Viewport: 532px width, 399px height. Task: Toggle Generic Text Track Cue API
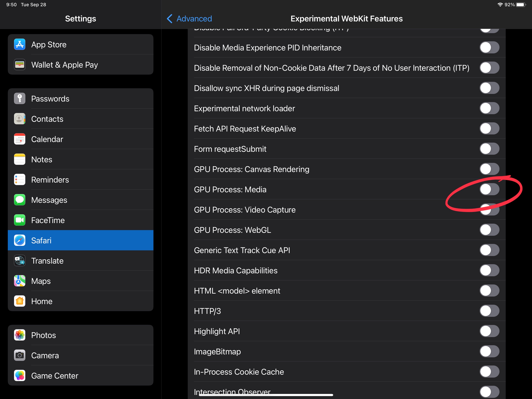tap(489, 250)
